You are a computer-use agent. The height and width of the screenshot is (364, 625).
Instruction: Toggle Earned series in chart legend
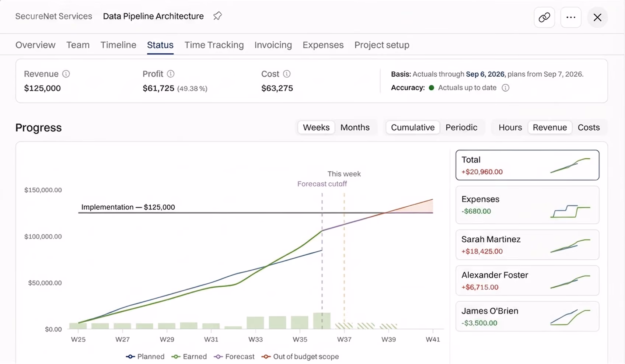189,356
